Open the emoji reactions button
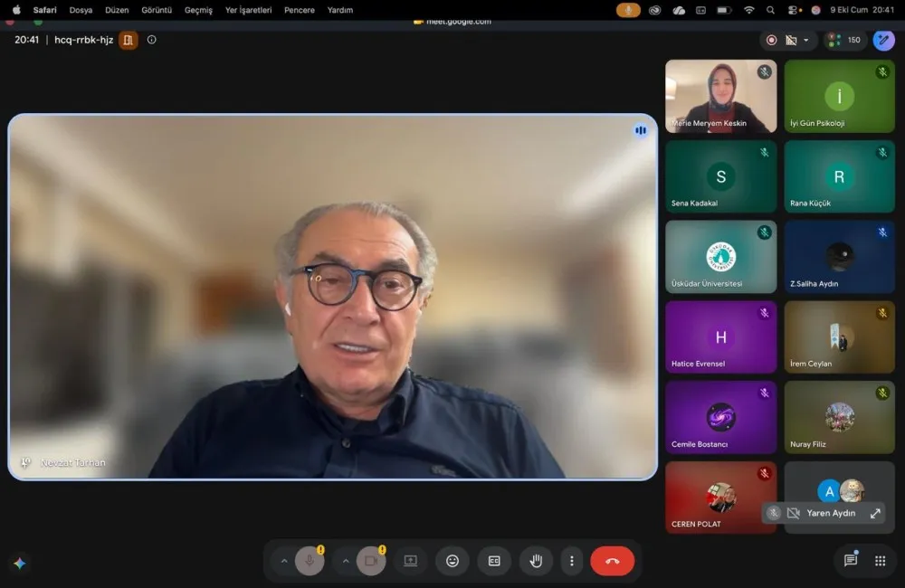 [x=452, y=561]
